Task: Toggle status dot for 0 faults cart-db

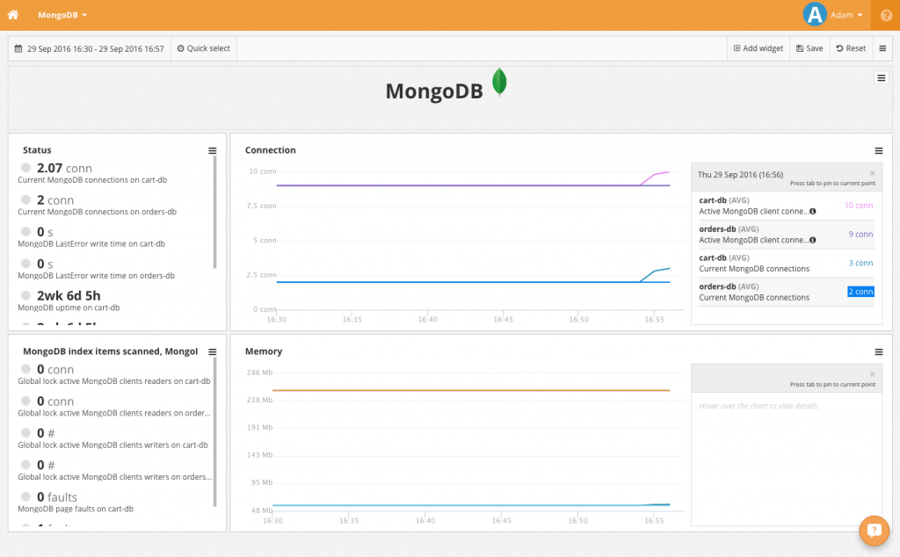Action: tap(26, 496)
